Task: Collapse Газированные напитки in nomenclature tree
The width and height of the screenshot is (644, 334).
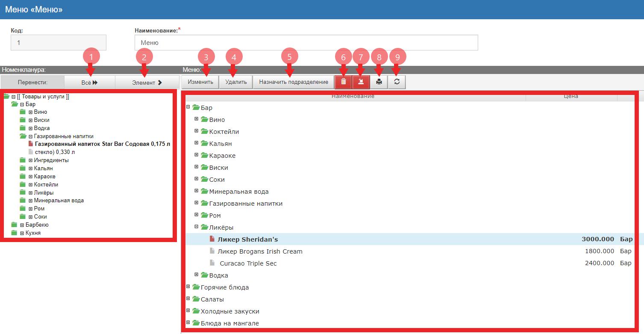Action: (30, 136)
